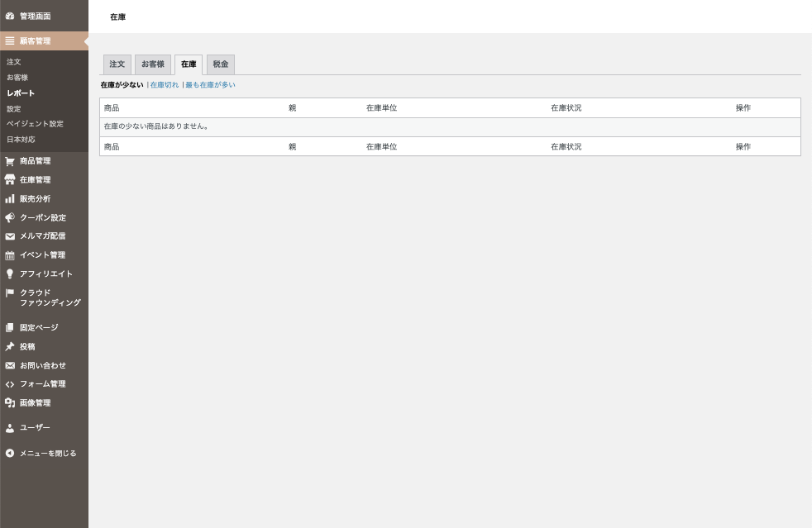The height and width of the screenshot is (528, 812).
Task: Expand the 顧客管理 menu section
Action: point(35,40)
